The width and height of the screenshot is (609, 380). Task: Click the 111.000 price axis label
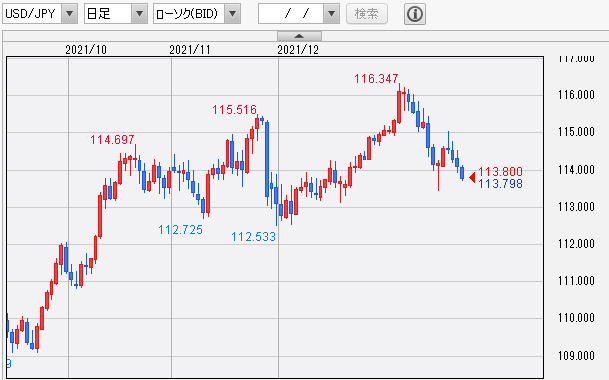[576, 281]
